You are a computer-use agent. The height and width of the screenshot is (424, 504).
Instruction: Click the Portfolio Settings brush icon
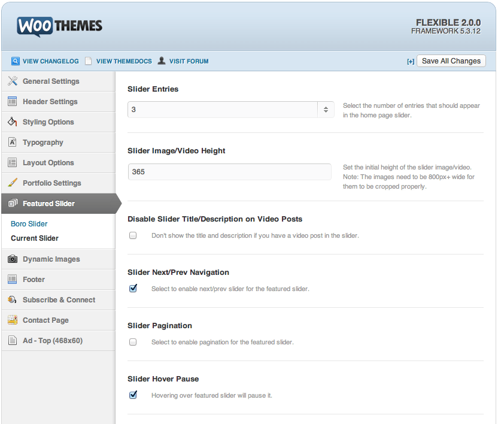(12, 183)
